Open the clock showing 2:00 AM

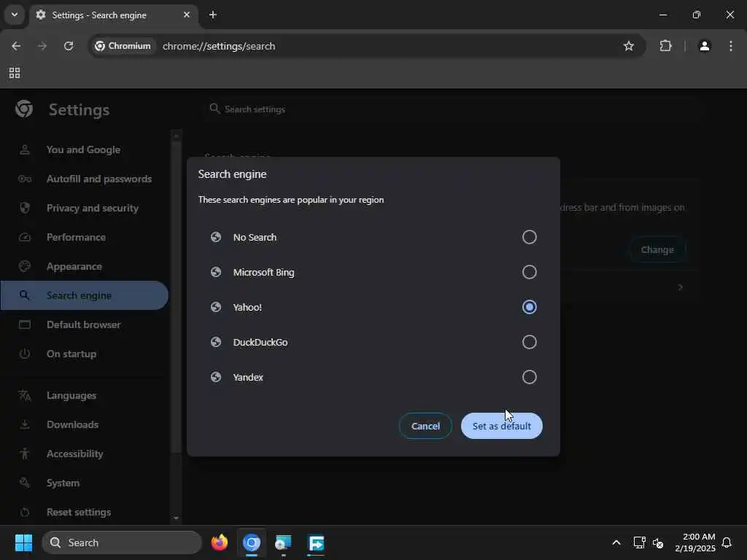coord(695,542)
